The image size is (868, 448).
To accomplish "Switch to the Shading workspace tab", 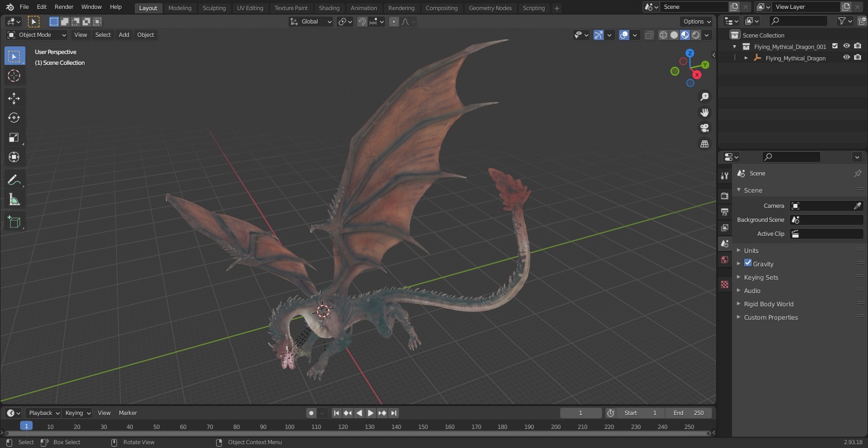I will (x=329, y=8).
